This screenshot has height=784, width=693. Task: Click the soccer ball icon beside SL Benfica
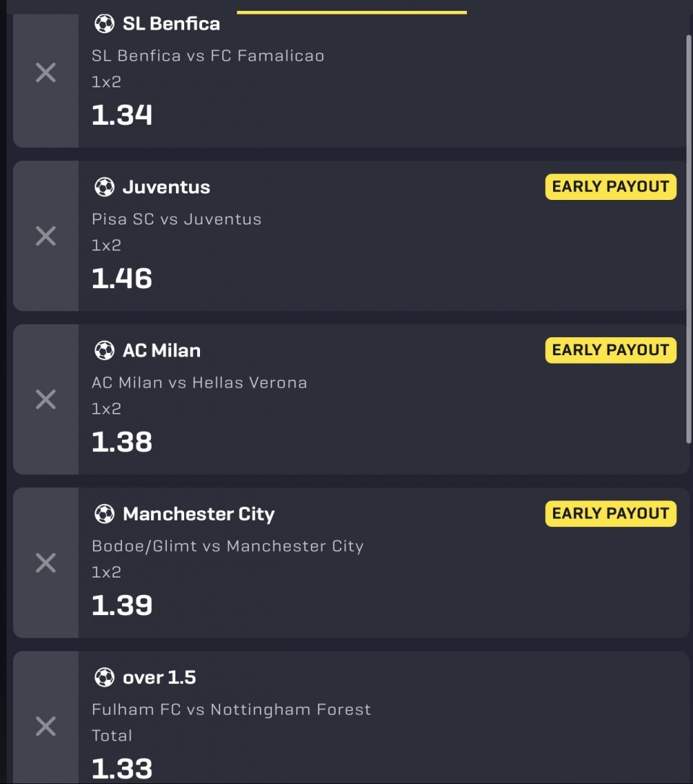point(105,24)
